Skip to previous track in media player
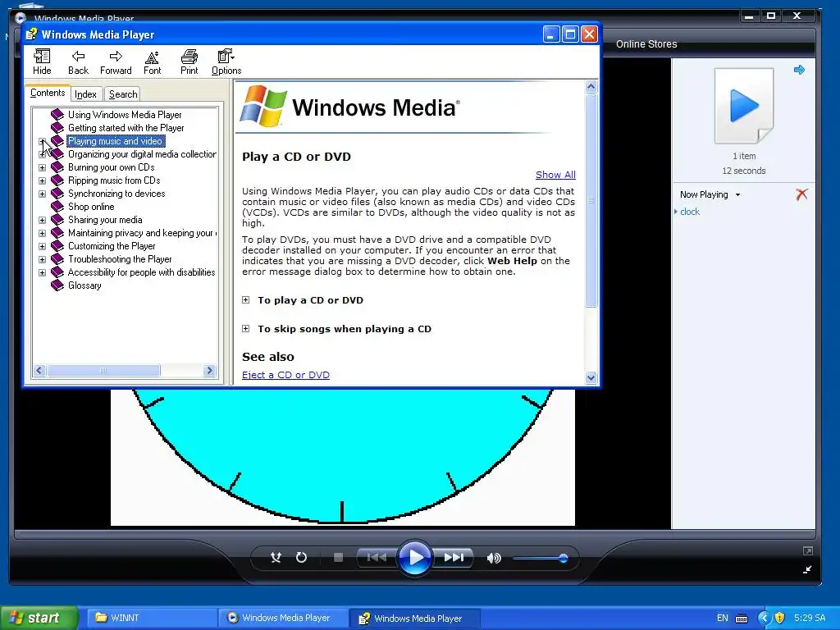This screenshot has height=630, width=840. [377, 558]
